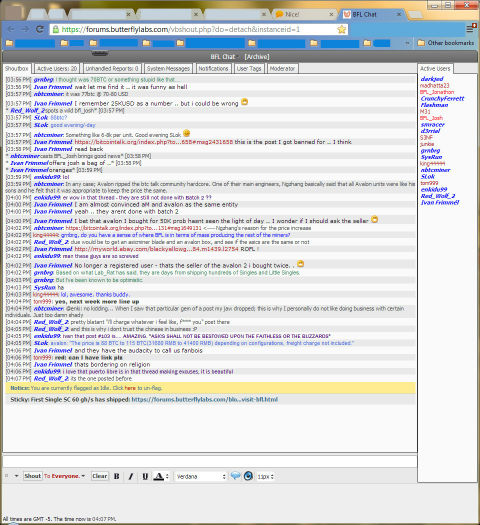The image size is (480, 525).
Task: Reload the page with refresh icon
Action: tap(40, 29)
